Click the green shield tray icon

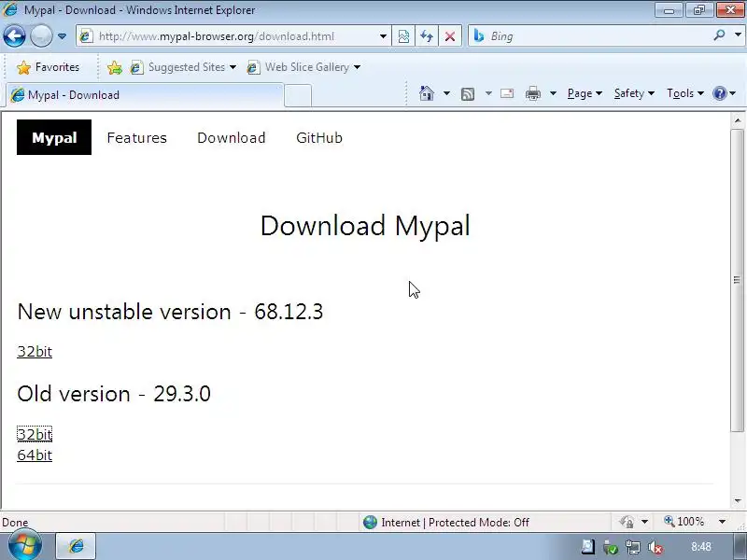click(611, 548)
